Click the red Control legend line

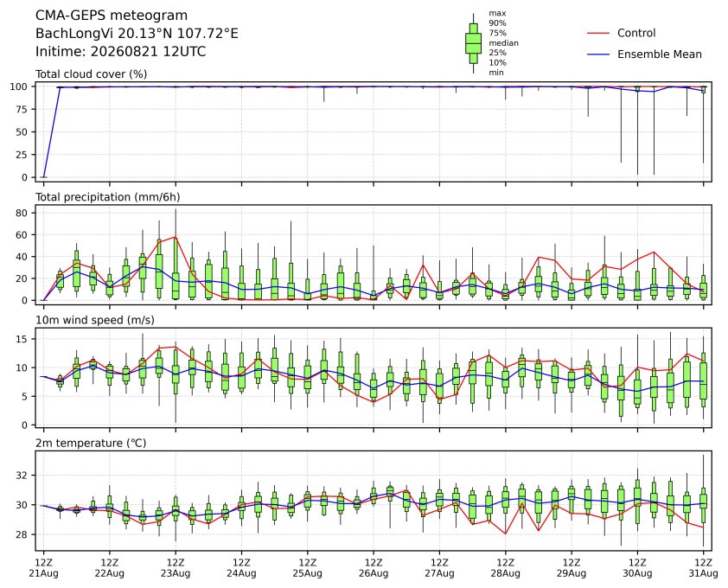(x=598, y=33)
